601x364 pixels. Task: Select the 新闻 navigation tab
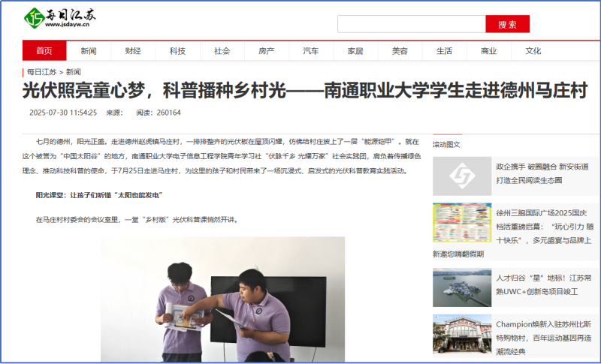pos(89,51)
